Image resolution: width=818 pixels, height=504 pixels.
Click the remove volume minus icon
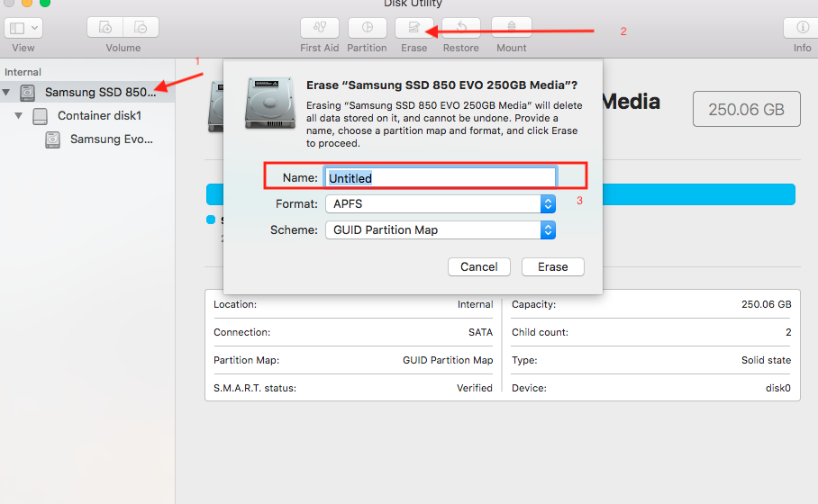141,27
